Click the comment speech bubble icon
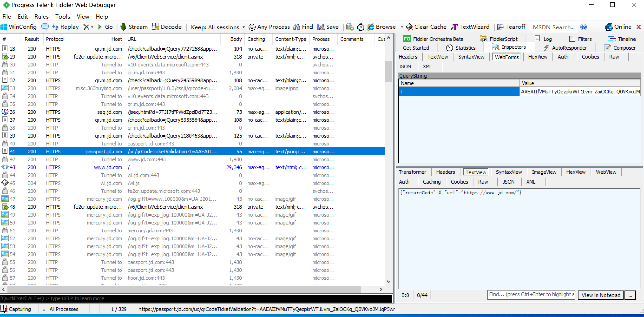Image resolution: width=644 pixels, height=317 pixels. click(x=45, y=27)
